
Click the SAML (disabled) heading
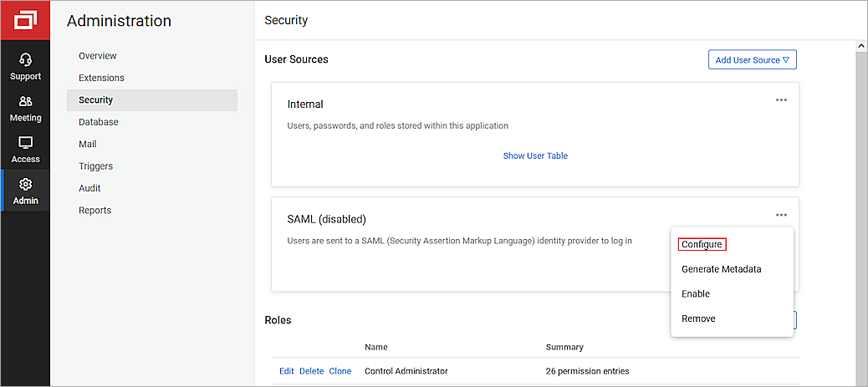point(327,219)
